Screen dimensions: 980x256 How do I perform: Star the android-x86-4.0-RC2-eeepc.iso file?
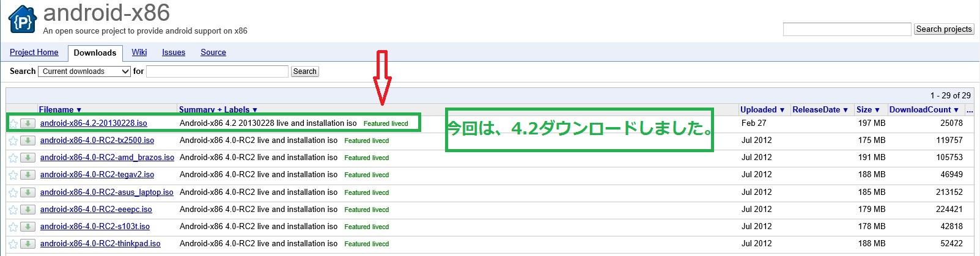(x=13, y=210)
